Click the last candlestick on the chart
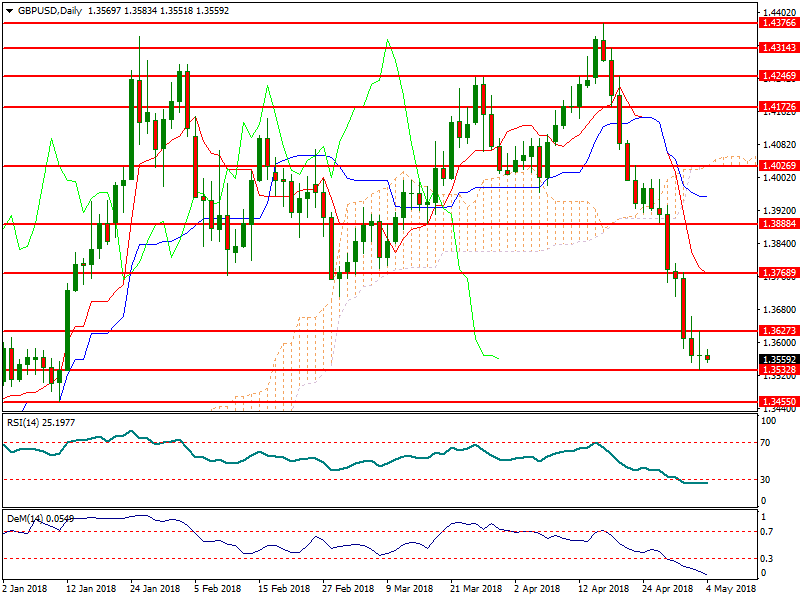 (x=707, y=357)
